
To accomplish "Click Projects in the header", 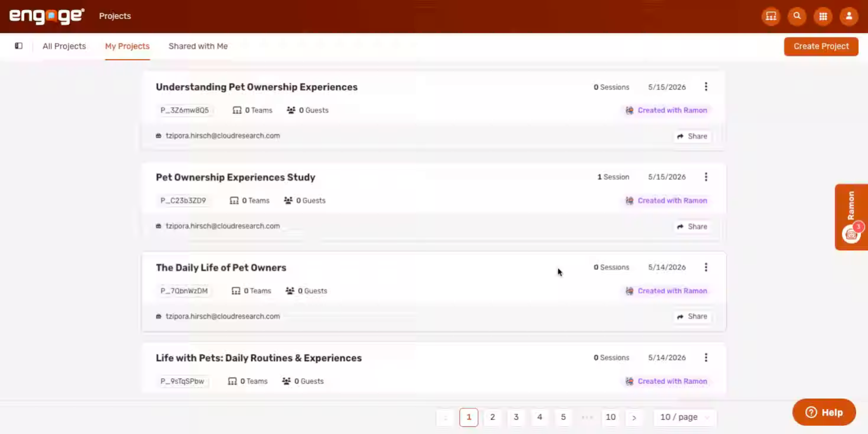I will coord(115,16).
